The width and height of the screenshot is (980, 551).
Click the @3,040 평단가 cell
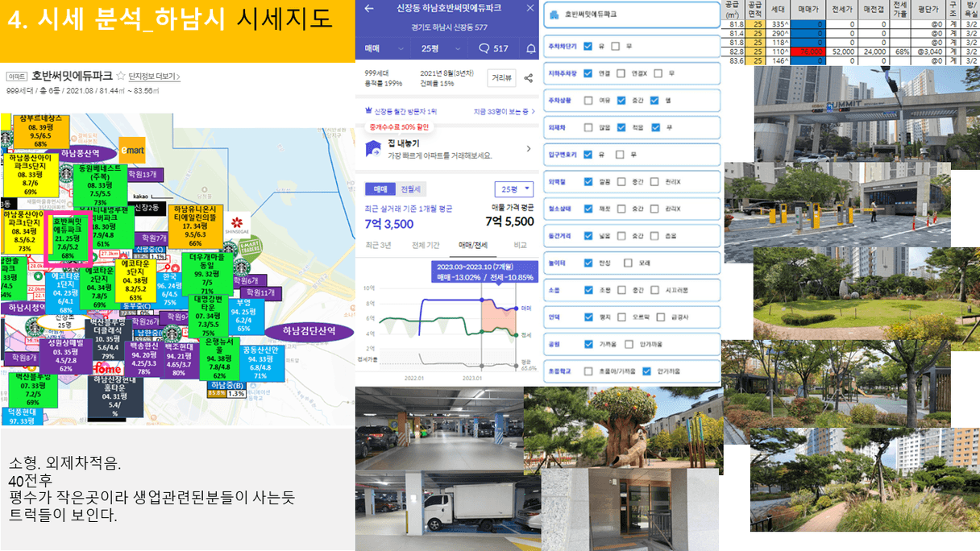(928, 50)
